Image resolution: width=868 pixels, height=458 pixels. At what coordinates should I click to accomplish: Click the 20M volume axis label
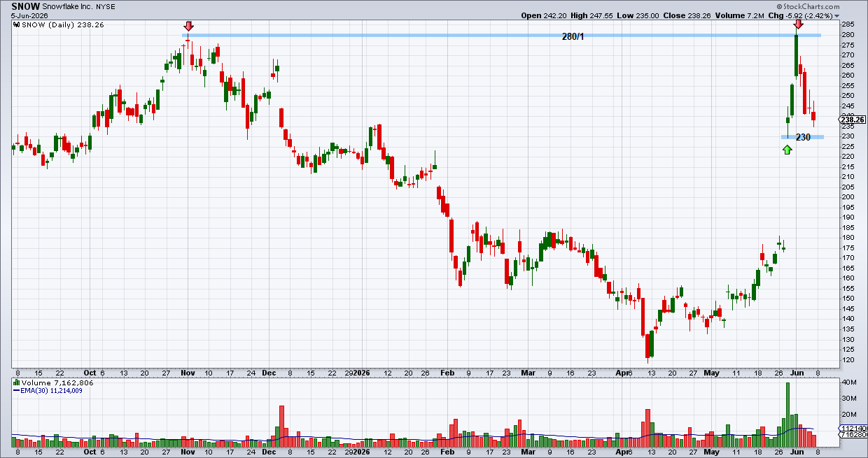(848, 415)
